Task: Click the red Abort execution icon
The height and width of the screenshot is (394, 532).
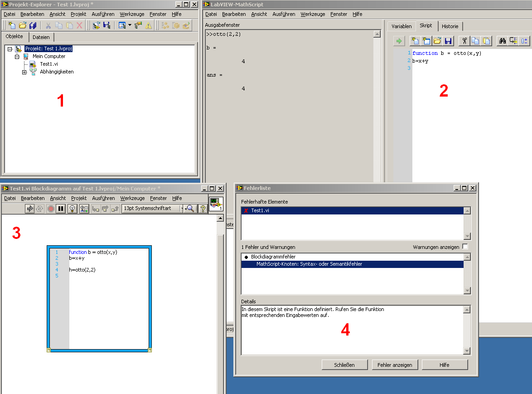Action: [51, 209]
